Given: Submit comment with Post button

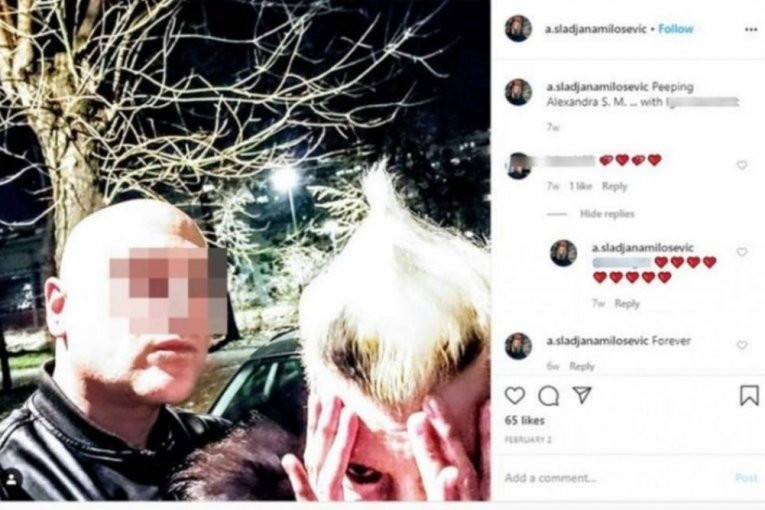Looking at the screenshot, I should tap(746, 478).
